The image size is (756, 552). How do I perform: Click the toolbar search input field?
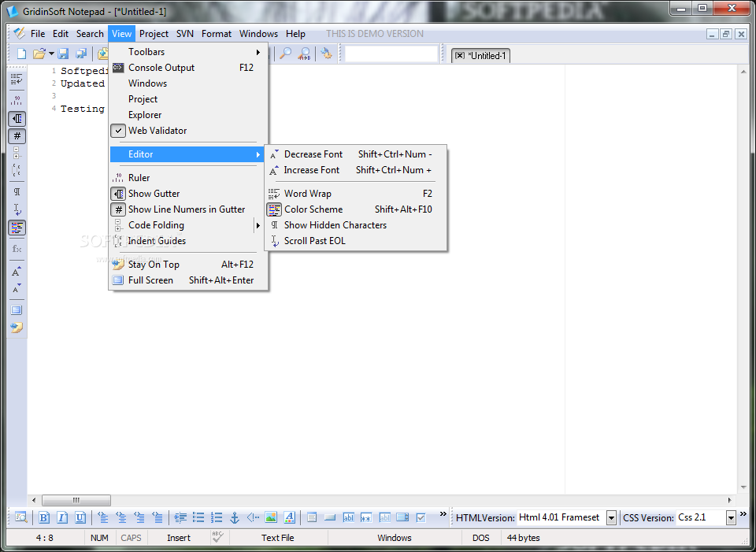[x=391, y=54]
